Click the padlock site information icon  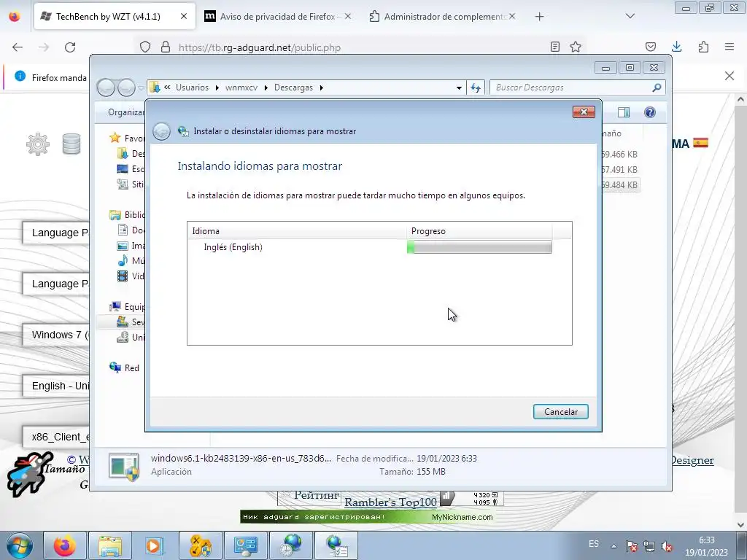166,47
